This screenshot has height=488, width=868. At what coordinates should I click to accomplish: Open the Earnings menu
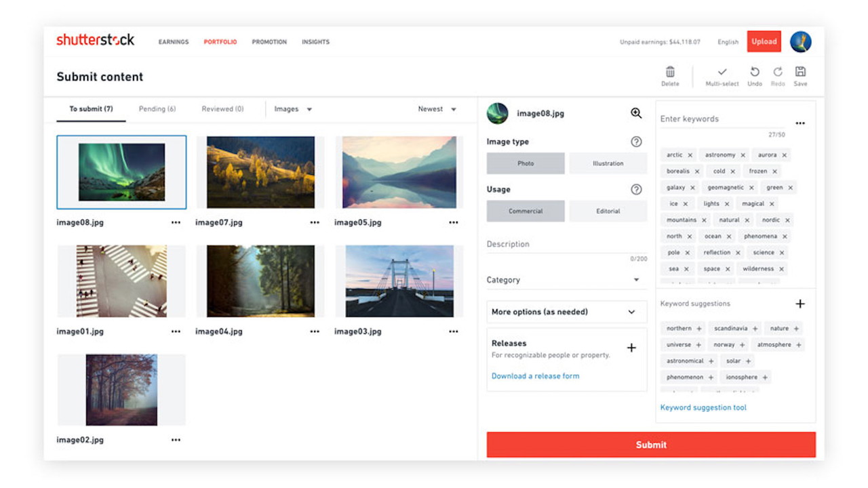(174, 42)
